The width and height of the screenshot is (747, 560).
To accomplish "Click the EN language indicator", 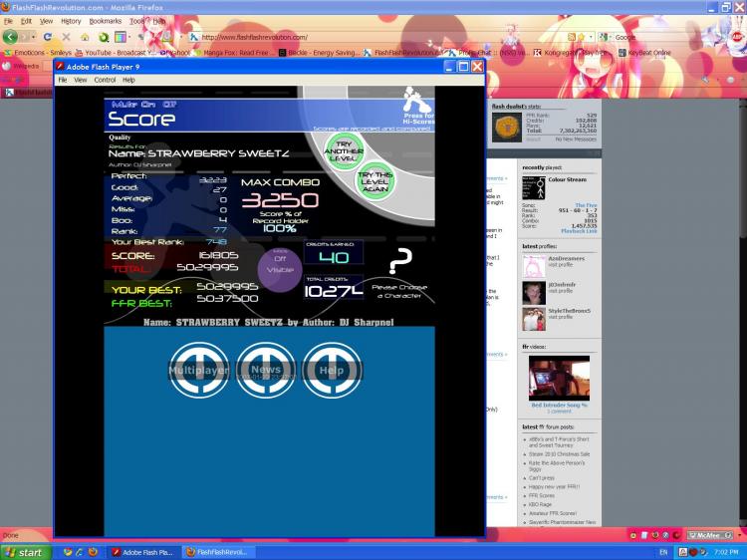I will point(663,552).
